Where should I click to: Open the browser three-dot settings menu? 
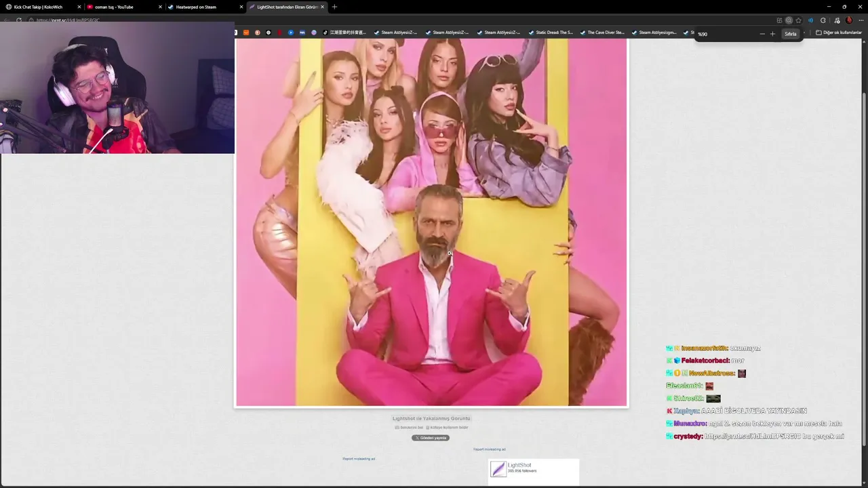tap(860, 20)
